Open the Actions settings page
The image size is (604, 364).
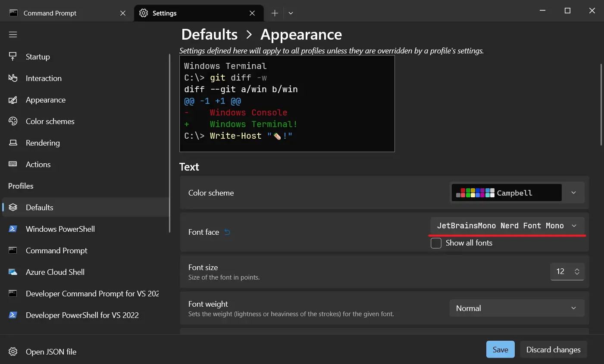coord(38,164)
